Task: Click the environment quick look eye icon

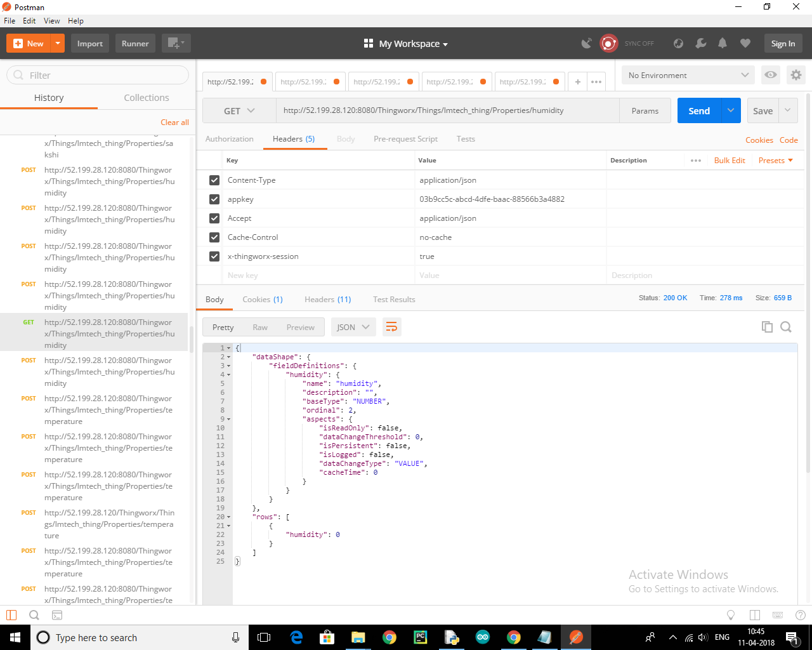Action: [x=770, y=75]
